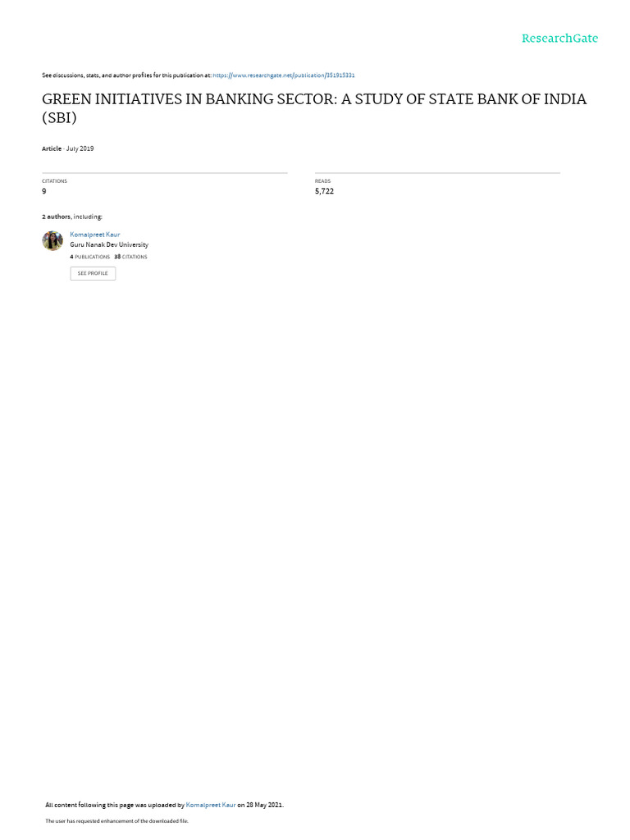The image size is (630, 840).
Task: Click the July 2019 publication date
Action: (80, 149)
